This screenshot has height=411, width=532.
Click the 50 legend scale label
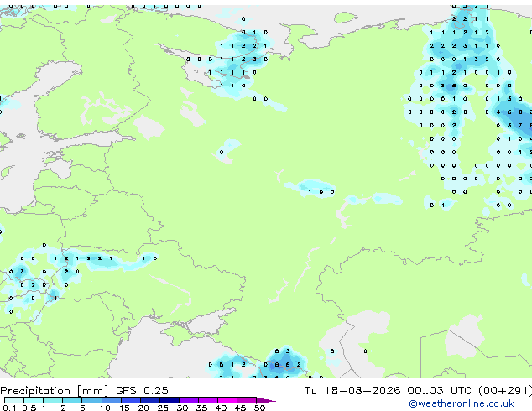tap(260, 408)
